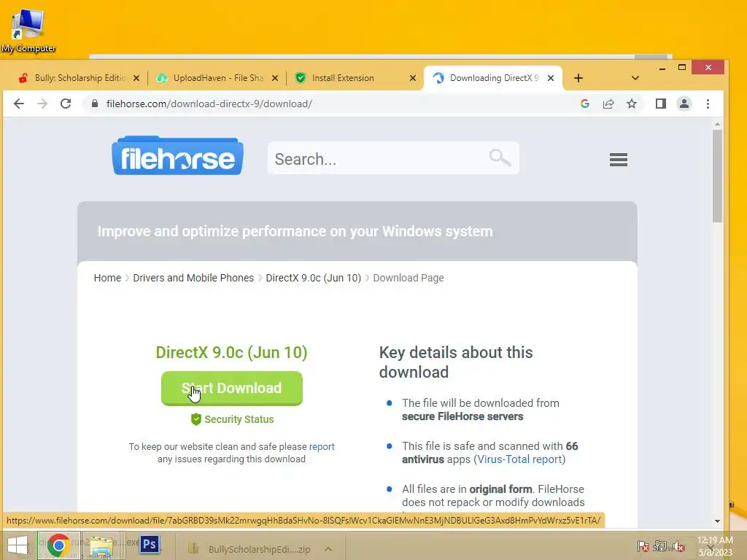The width and height of the screenshot is (747, 560).
Task: Go to the Home breadcrumb
Action: coord(107,278)
